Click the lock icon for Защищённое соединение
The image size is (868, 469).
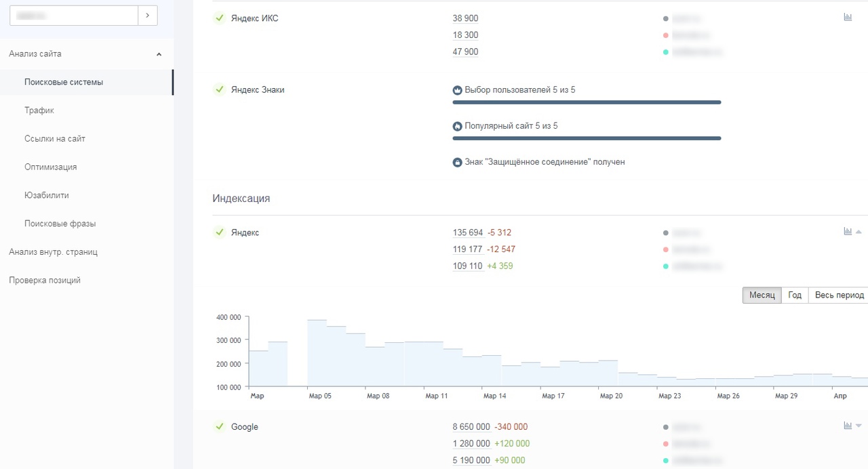point(457,163)
